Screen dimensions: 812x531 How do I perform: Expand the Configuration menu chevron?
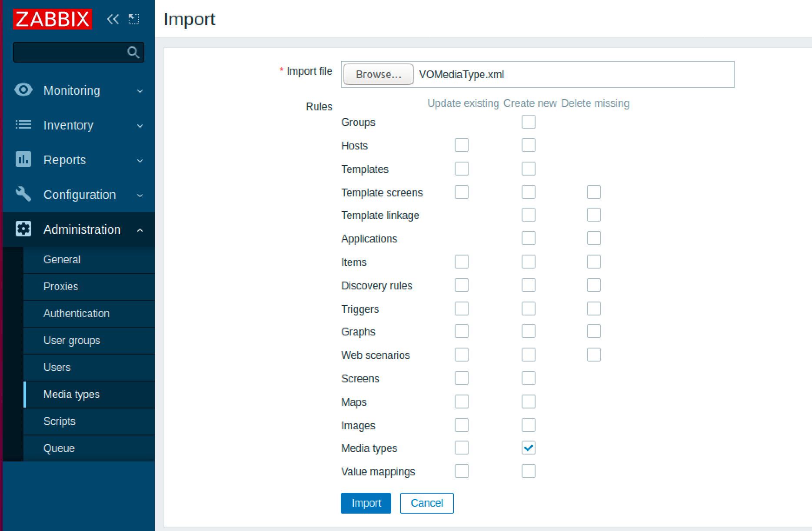click(x=140, y=196)
